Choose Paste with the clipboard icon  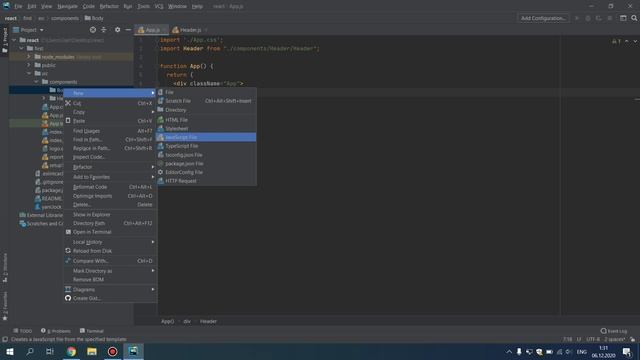(x=110, y=121)
